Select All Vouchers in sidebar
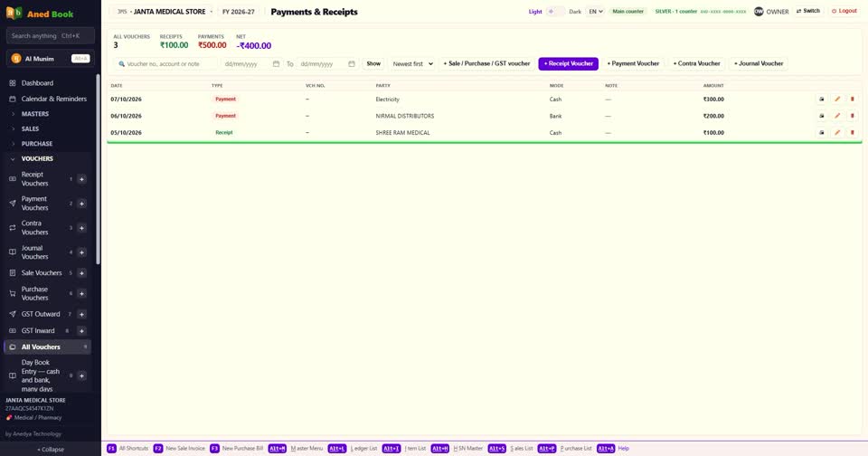 tap(48, 347)
